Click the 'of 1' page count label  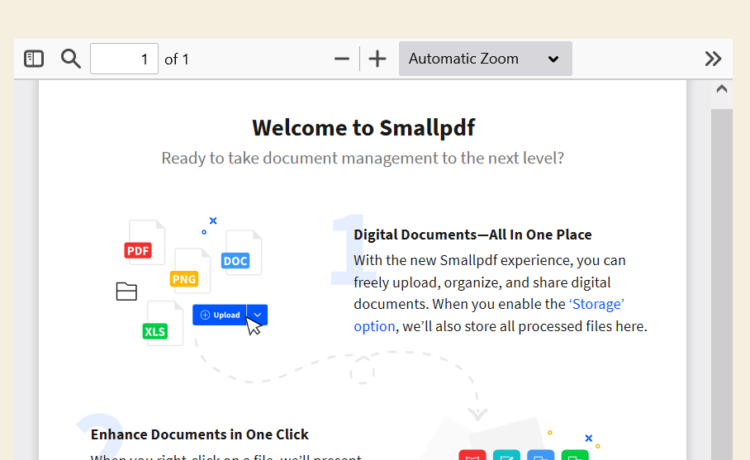(x=176, y=59)
